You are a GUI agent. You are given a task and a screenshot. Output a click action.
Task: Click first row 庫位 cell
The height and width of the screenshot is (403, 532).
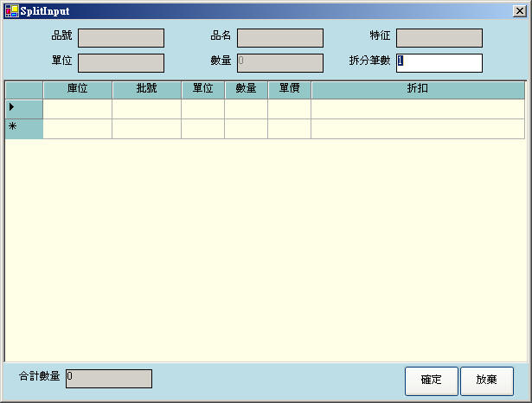point(77,108)
